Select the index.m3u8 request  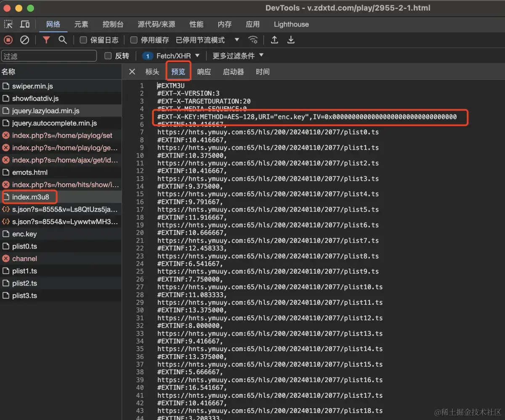point(61,197)
